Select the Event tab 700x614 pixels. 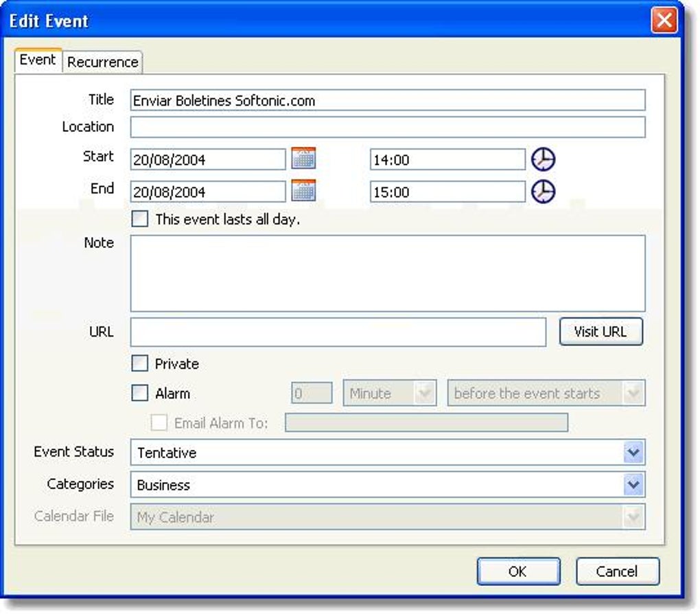pos(38,60)
